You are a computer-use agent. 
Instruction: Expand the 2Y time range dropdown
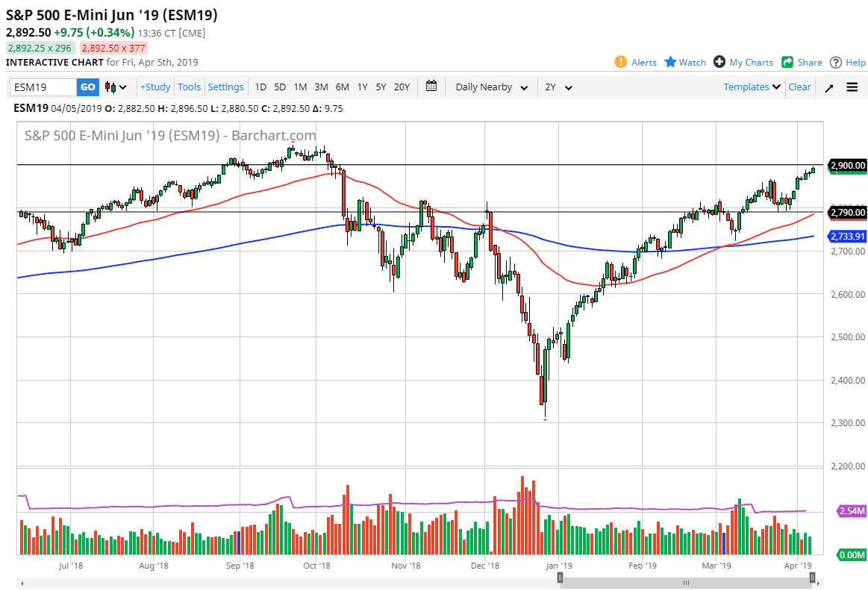pyautogui.click(x=556, y=87)
